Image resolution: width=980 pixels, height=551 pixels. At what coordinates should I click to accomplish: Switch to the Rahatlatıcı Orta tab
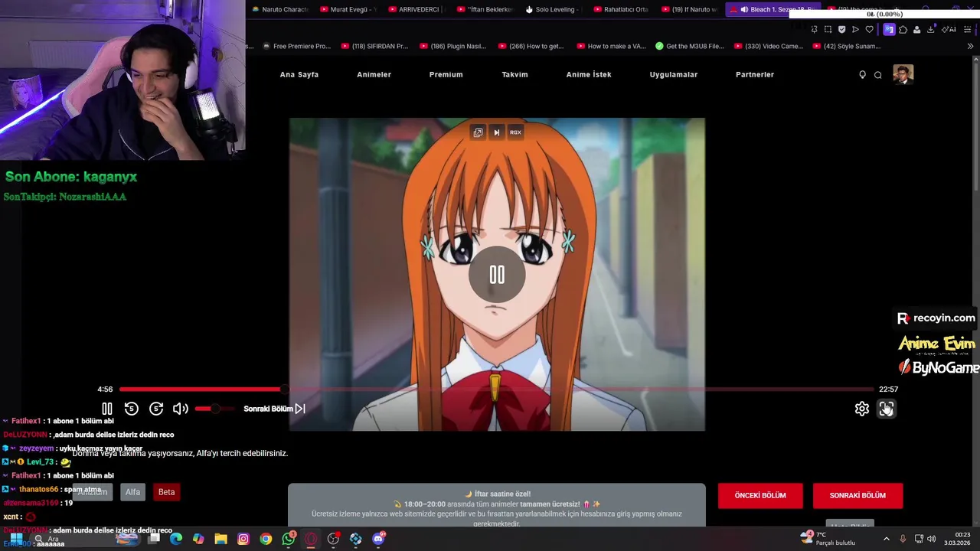621,9
